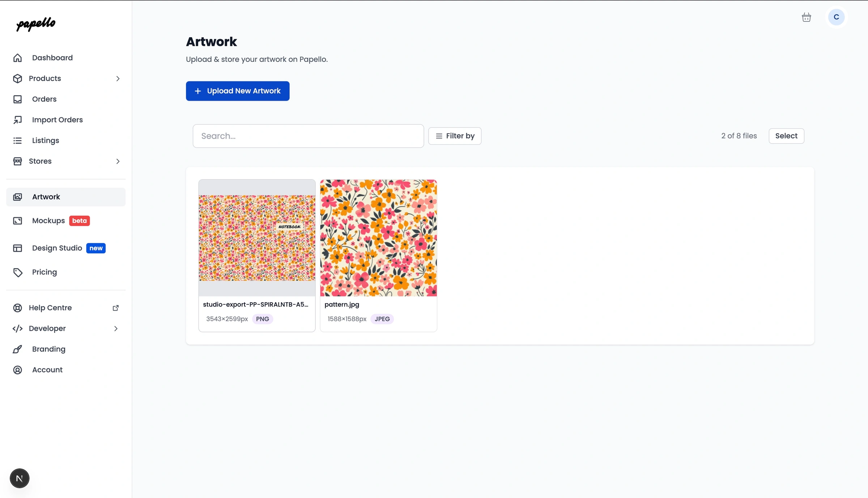
Task: Open the pattern.jpg floral thumbnail
Action: click(x=378, y=238)
